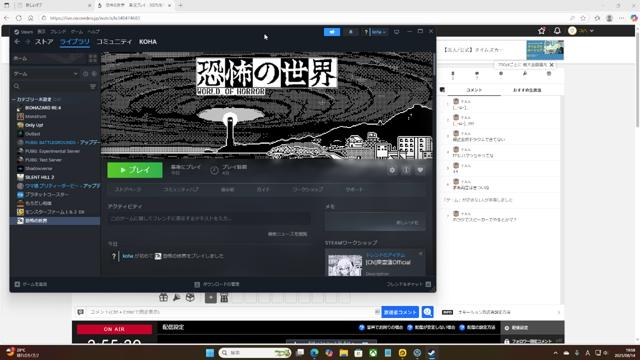
Task: Switch to the Store tab
Action: point(44,42)
